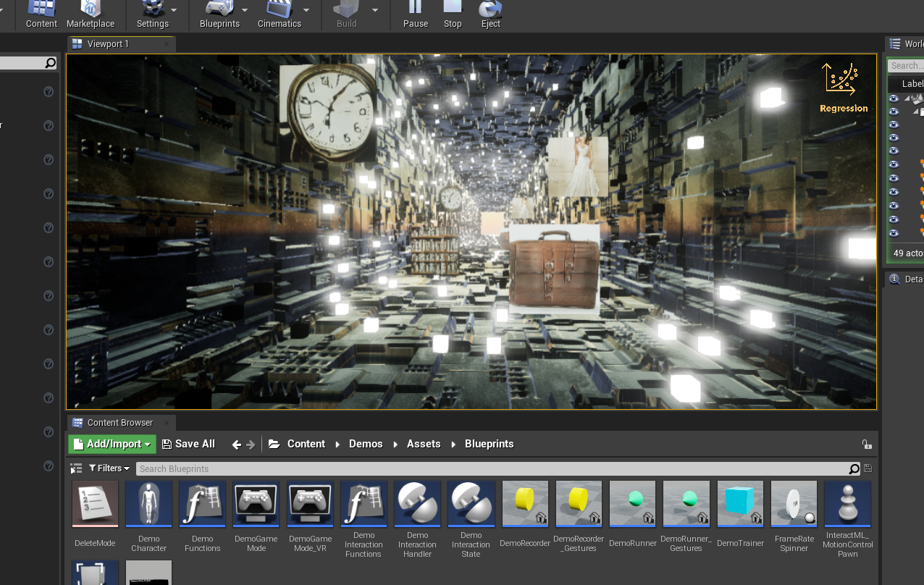Open the Settings toolbar icon

(x=152, y=14)
